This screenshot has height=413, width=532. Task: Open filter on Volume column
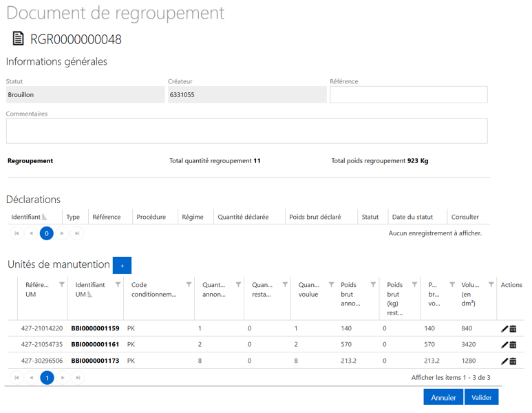491,284
